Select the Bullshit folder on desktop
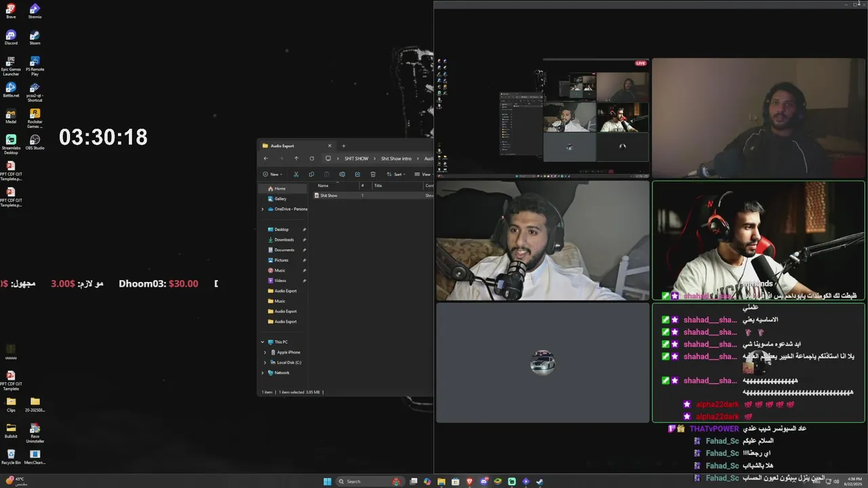The width and height of the screenshot is (868, 488). (x=11, y=431)
